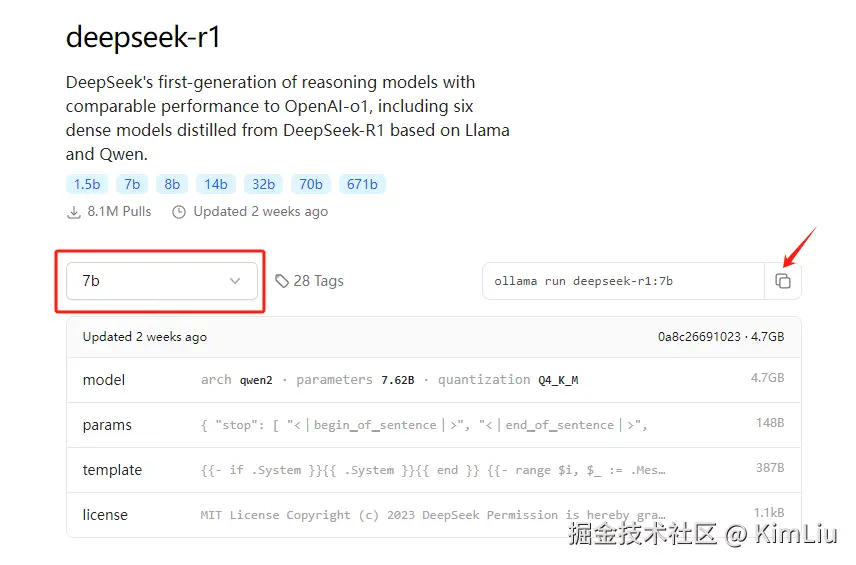This screenshot has height=565, width=856.
Task: Click the clock updated icon
Action: point(179,212)
